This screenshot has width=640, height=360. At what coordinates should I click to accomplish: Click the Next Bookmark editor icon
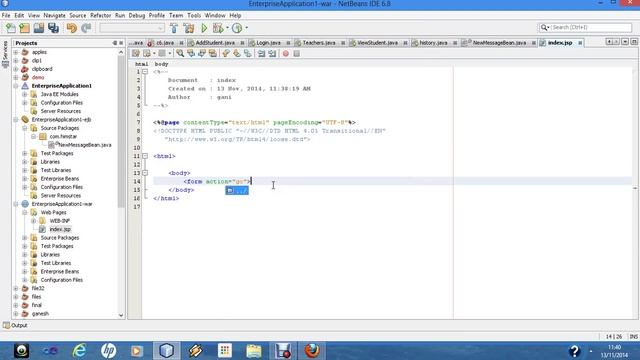pyautogui.click(x=237, y=53)
